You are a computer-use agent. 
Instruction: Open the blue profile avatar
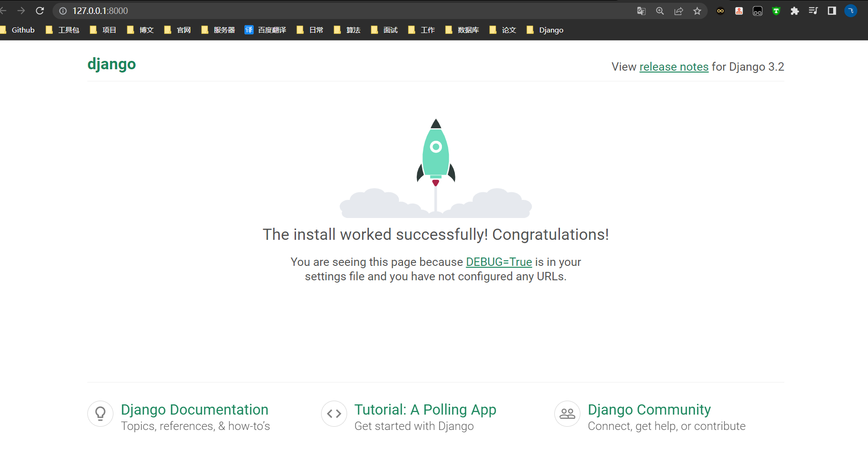[851, 11]
